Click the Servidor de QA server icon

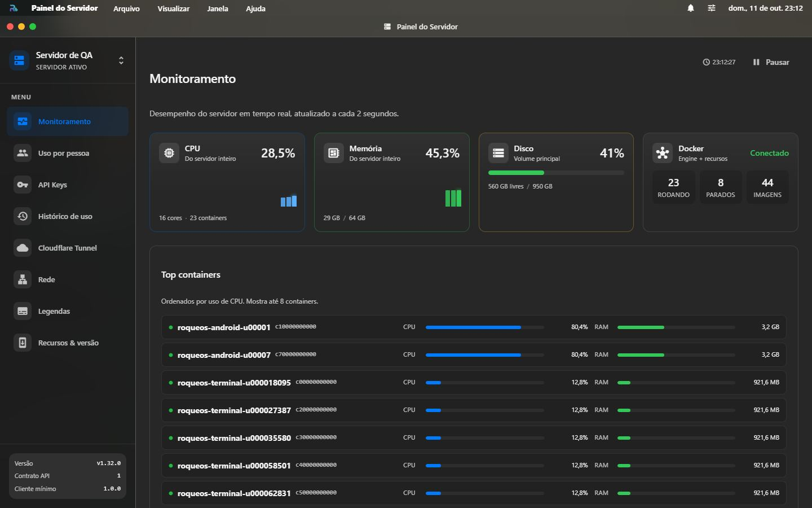coord(19,60)
